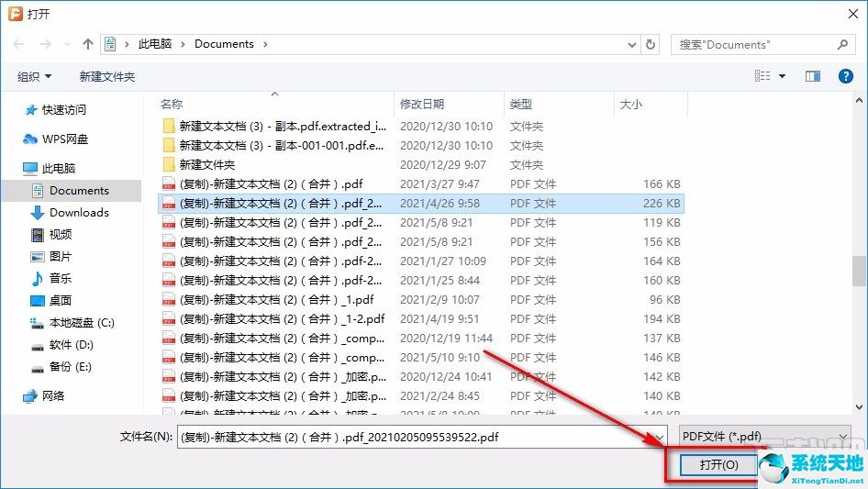Viewport: 868px width, 489px height.
Task: Click the PDF icon of the 166 KB file
Action: [x=169, y=184]
